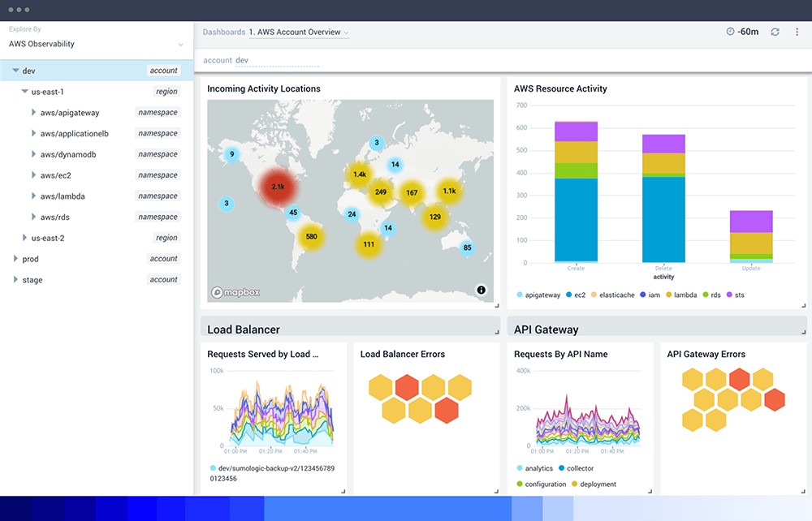Viewport: 812px width, 521px height.
Task: Expand the aws/apigateway namespace
Action: pyautogui.click(x=33, y=112)
